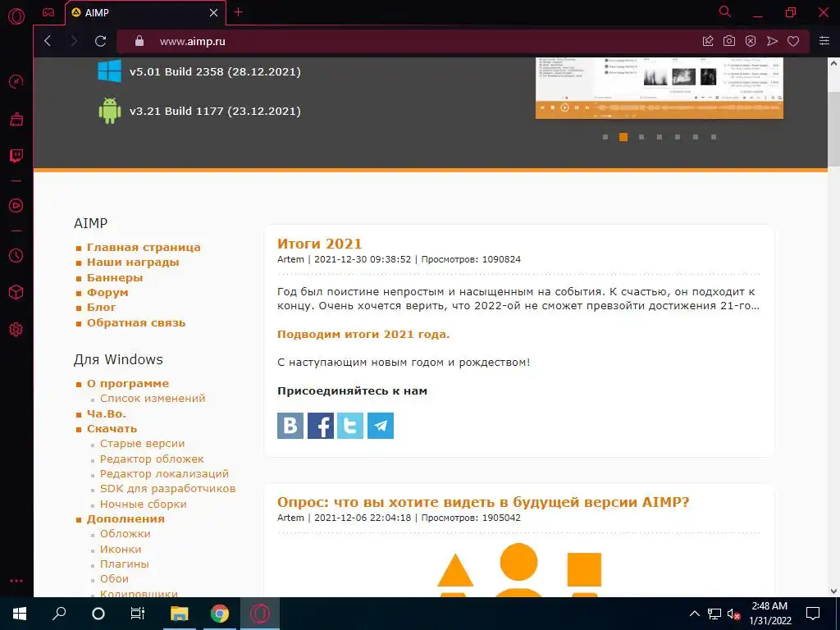Click the AIMP player screenshot thumbnail

click(x=660, y=88)
